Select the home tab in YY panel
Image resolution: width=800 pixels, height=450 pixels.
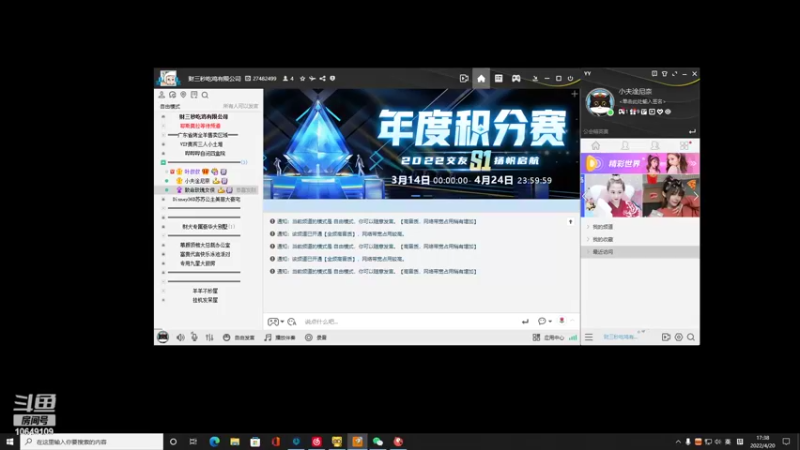595,146
